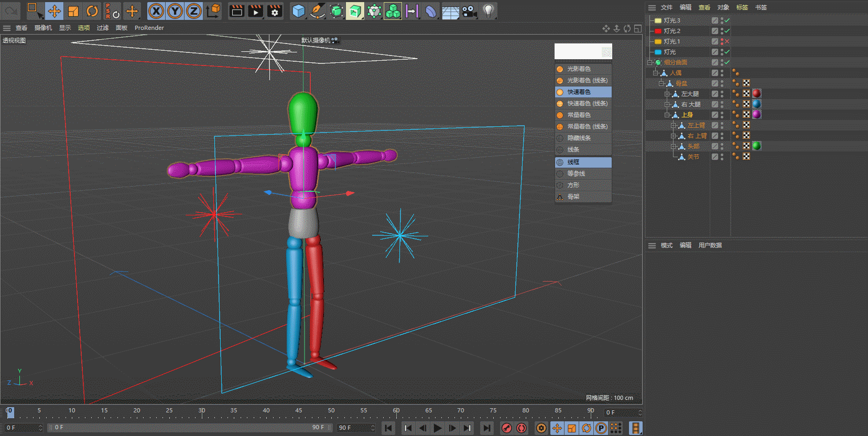Viewport: 868px width, 436px height.
Task: Choose 隐藏线条 display option
Action: coord(579,138)
